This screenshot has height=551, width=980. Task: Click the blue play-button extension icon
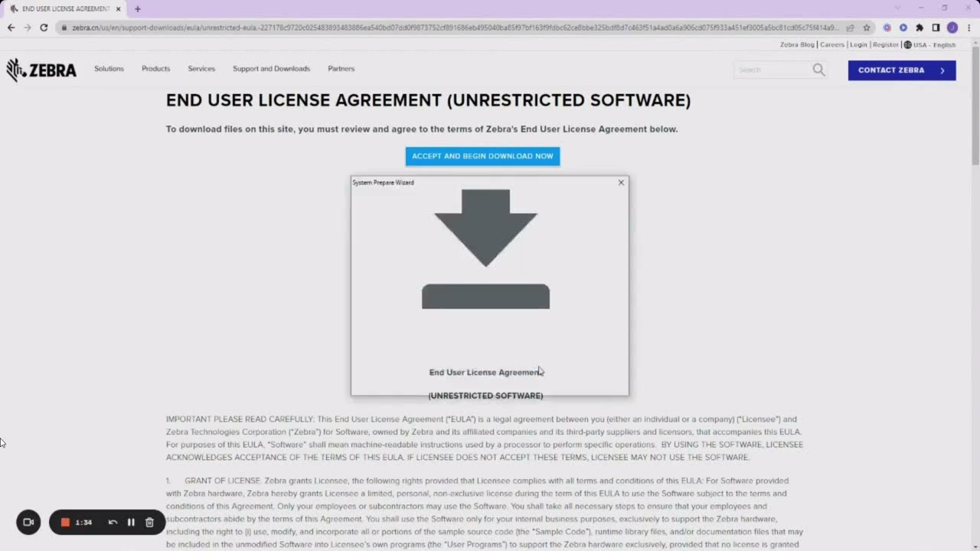pyautogui.click(x=903, y=28)
